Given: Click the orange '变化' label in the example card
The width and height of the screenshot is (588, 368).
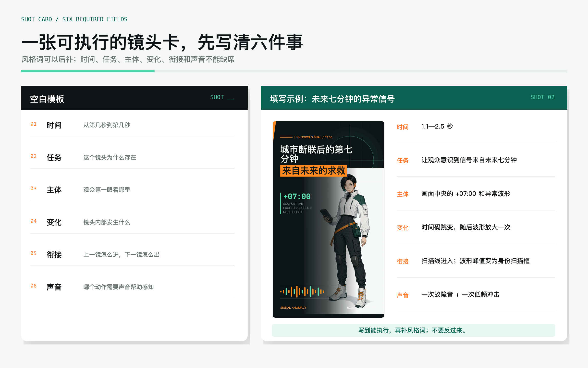Looking at the screenshot, I should coord(403,228).
